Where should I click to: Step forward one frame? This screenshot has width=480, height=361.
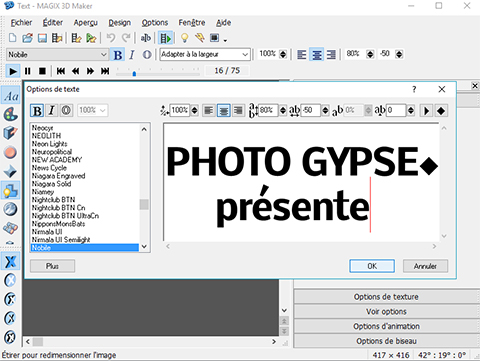tap(90, 71)
